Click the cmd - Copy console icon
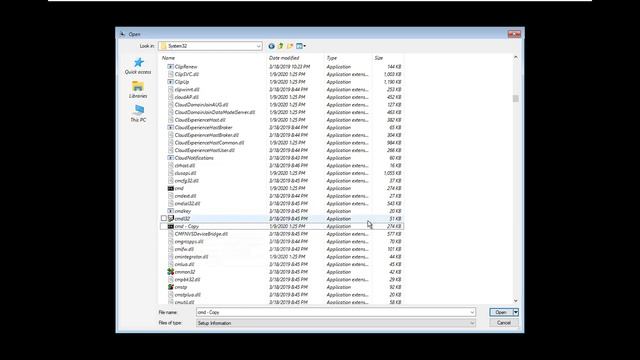640x360 pixels. (171, 227)
